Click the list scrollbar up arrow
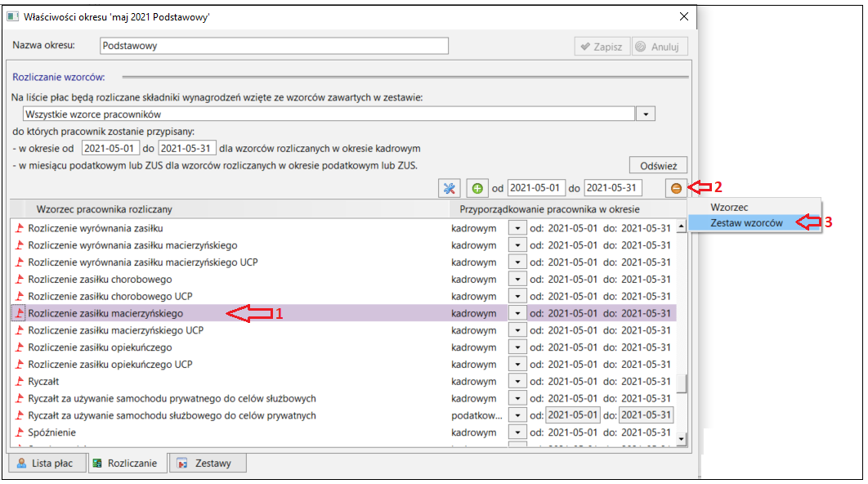The height and width of the screenshot is (484, 868). pos(682,226)
